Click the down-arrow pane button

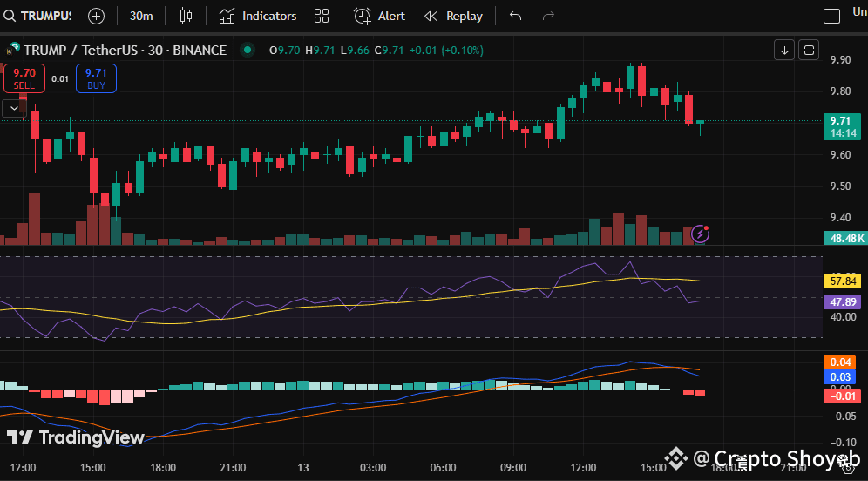pos(784,50)
